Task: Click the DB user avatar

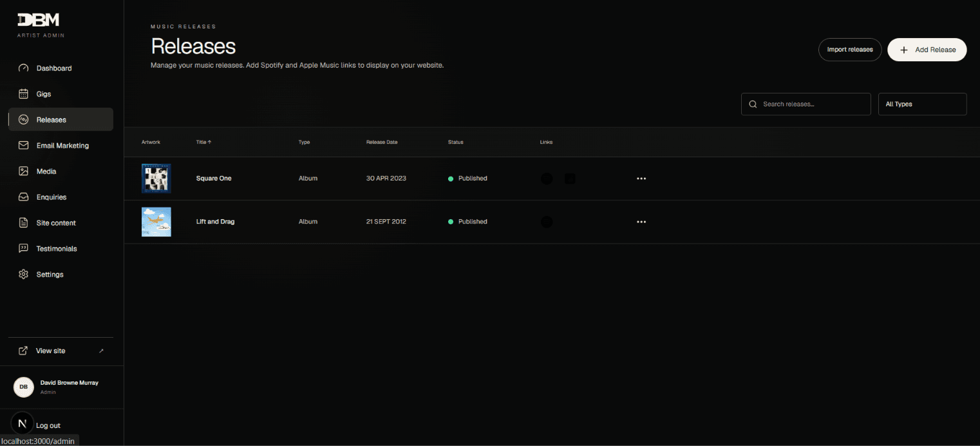Action: tap(23, 387)
